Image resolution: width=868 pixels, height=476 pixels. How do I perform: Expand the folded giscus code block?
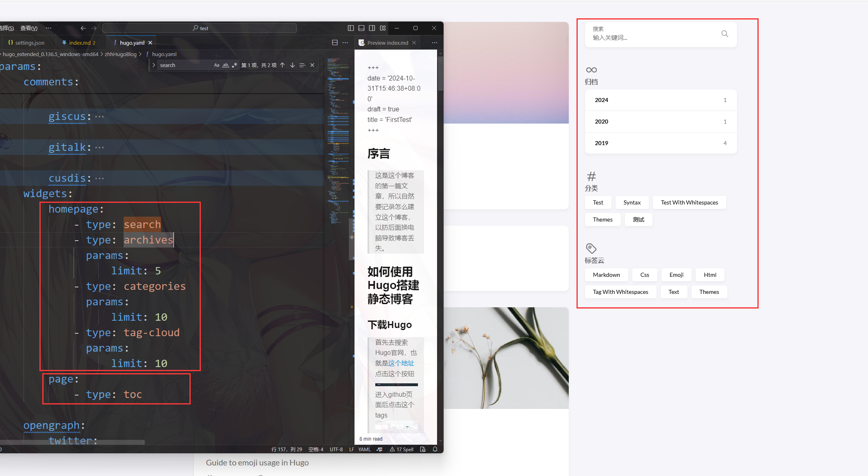coord(99,117)
